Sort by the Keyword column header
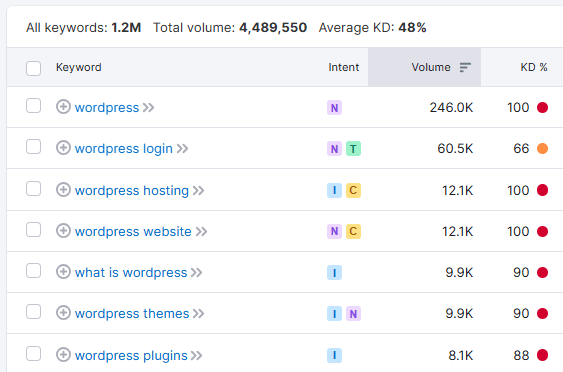563x372 pixels. click(79, 67)
